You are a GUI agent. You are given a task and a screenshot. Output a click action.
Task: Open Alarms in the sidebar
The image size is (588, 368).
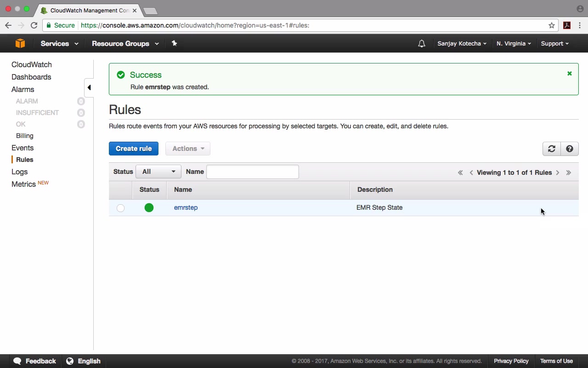23,89
